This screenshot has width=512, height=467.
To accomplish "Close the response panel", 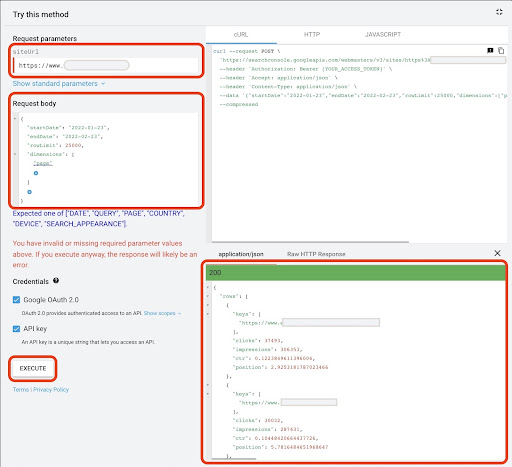I will click(497, 253).
